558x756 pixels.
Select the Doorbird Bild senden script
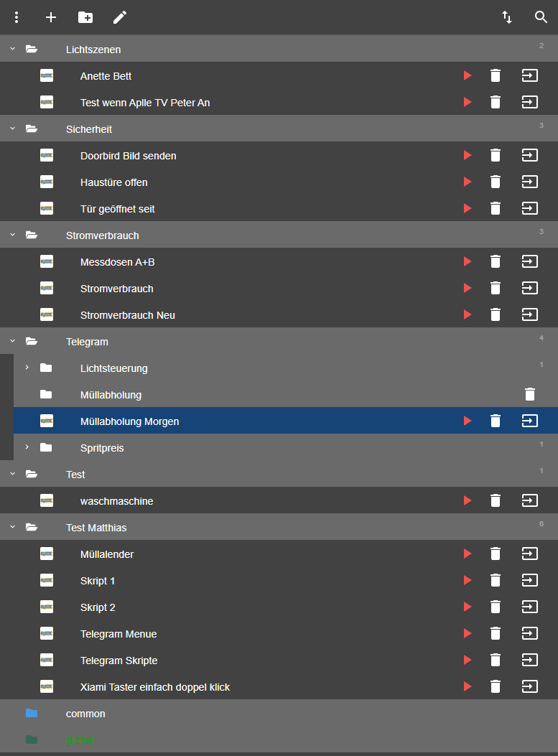coord(128,156)
